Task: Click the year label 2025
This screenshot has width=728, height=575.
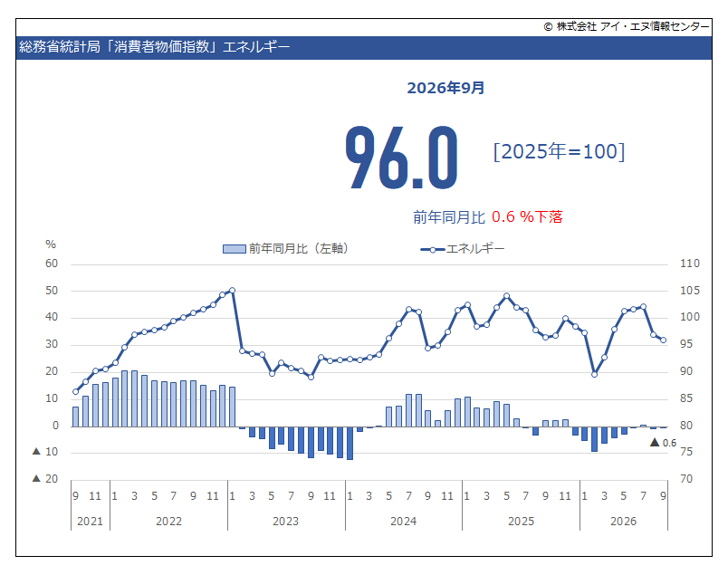Action: point(521,522)
